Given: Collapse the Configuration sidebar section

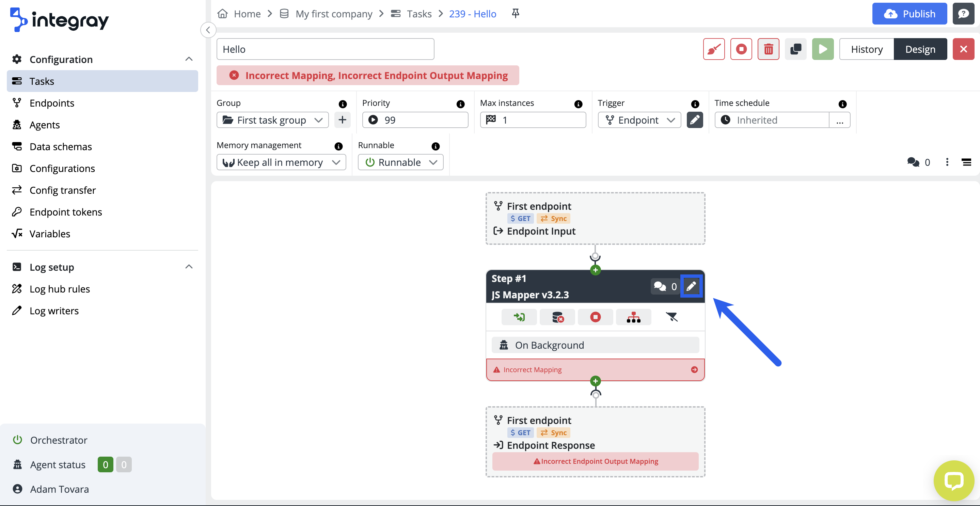Looking at the screenshot, I should 189,59.
